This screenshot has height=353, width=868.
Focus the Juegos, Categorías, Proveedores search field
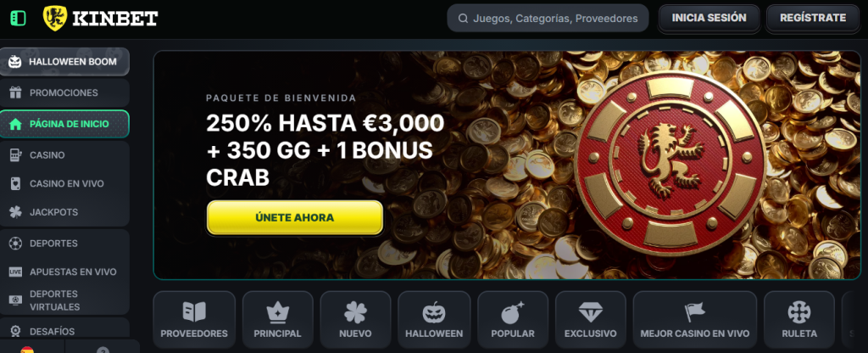pyautogui.click(x=548, y=19)
